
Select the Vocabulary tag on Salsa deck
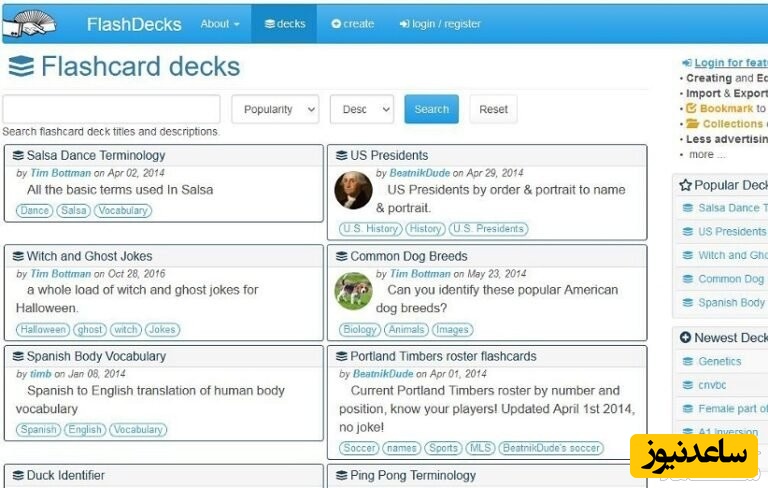click(123, 211)
